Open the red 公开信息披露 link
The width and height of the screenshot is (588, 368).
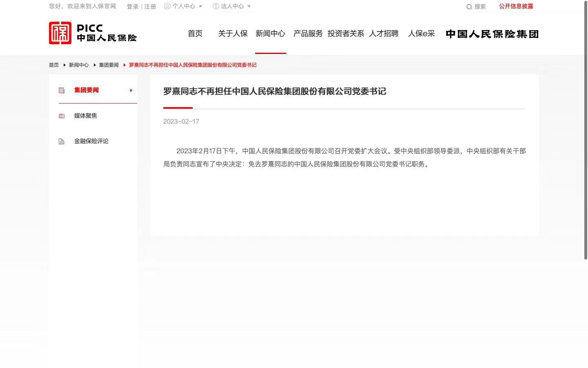click(516, 6)
